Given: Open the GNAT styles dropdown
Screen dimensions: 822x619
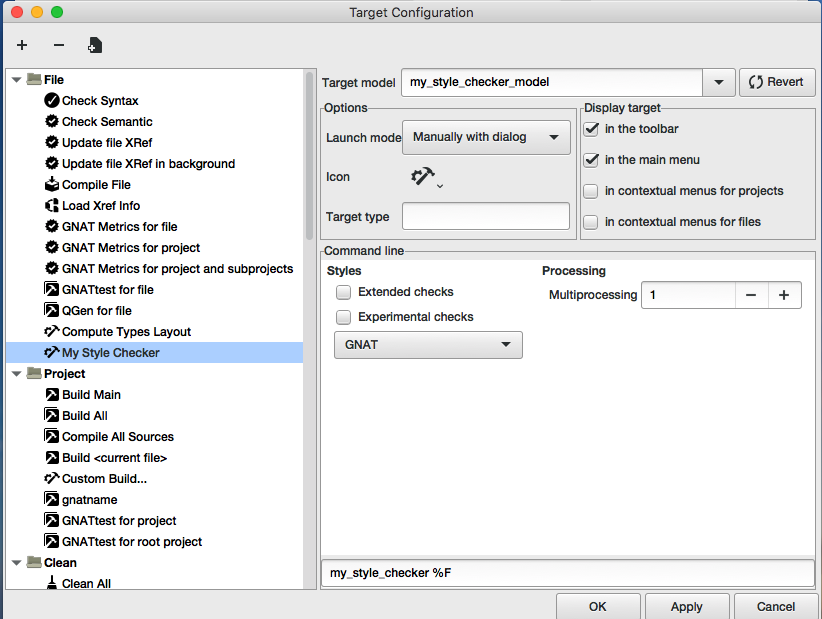Looking at the screenshot, I should point(428,344).
